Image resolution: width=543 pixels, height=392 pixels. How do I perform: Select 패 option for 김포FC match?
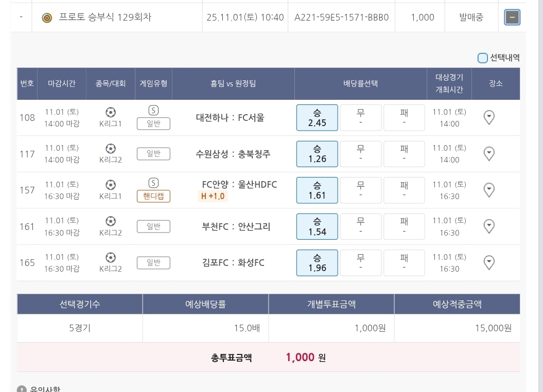pyautogui.click(x=404, y=263)
